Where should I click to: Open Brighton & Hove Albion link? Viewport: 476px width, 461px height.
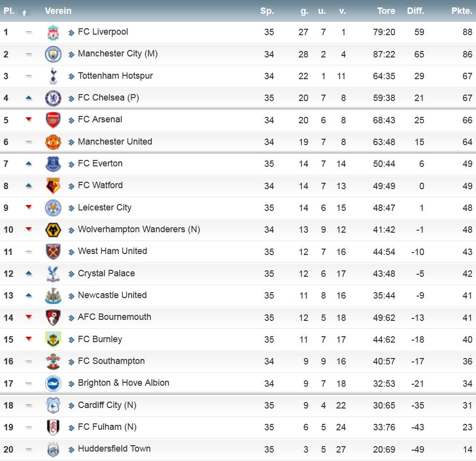click(x=124, y=383)
